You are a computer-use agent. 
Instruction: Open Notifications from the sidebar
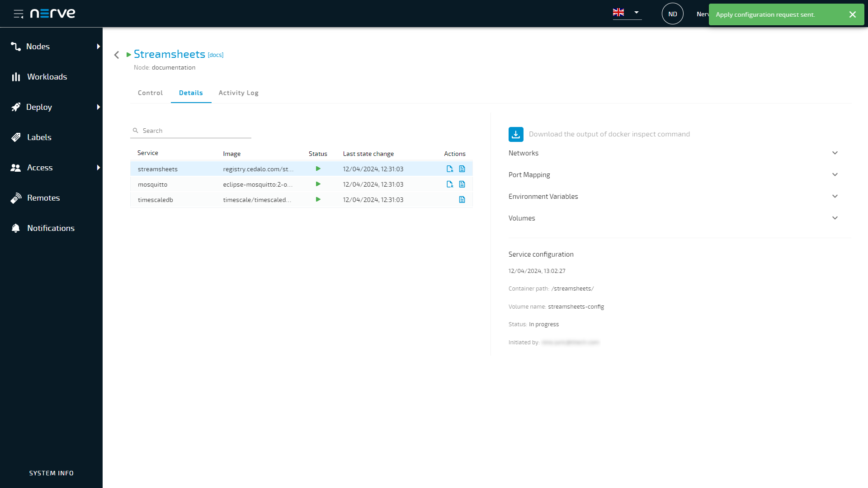coord(51,228)
